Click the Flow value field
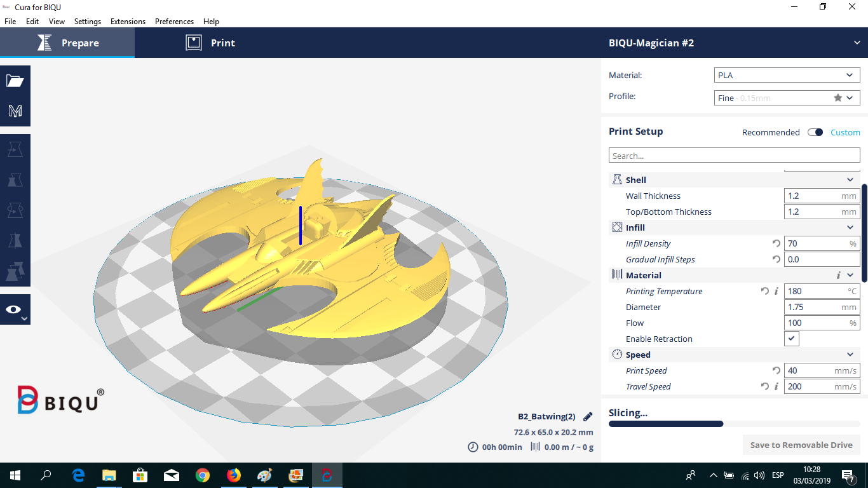The width and height of the screenshot is (868, 488). pos(822,323)
